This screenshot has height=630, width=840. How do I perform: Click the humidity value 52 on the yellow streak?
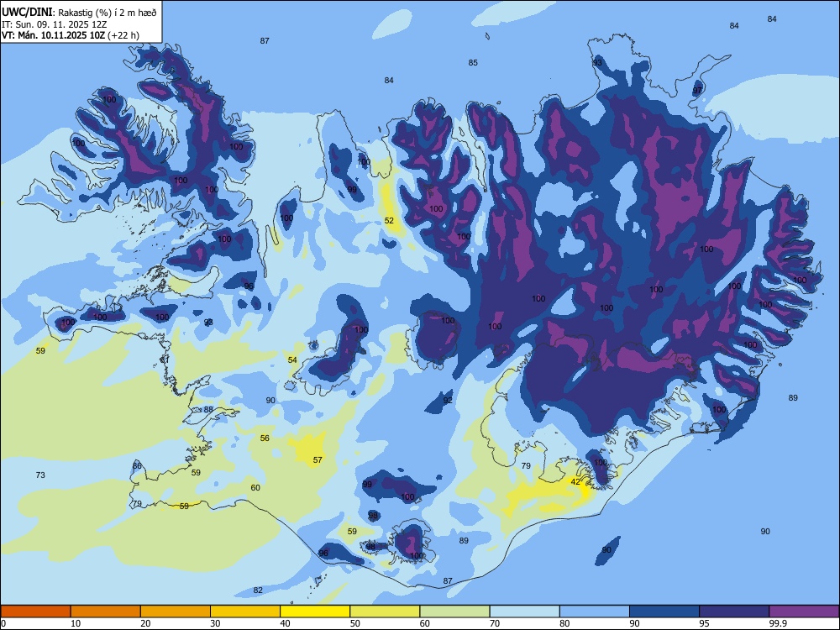point(389,220)
